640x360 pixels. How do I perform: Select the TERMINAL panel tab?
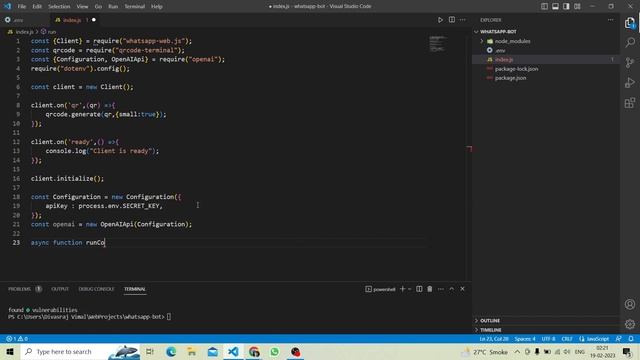click(x=135, y=289)
